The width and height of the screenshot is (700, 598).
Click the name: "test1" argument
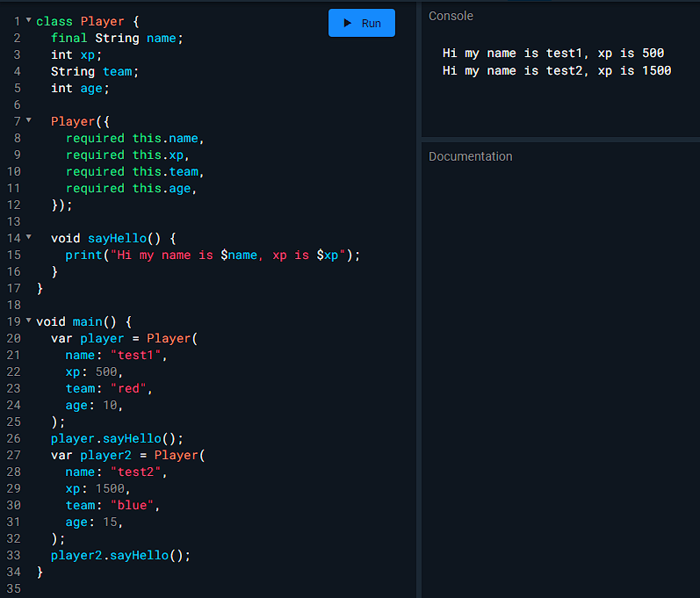point(116,356)
